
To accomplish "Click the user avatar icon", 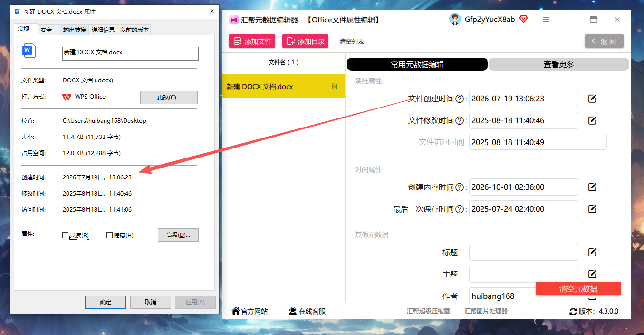I will [x=455, y=19].
